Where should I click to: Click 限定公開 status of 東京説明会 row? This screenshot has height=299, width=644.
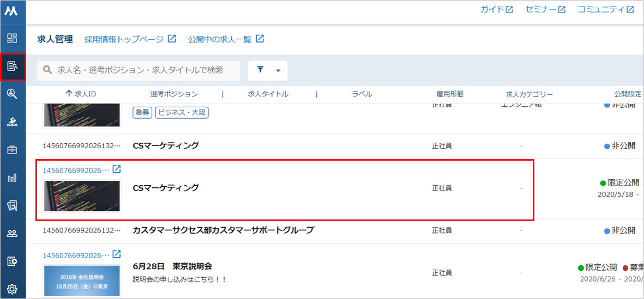click(597, 267)
